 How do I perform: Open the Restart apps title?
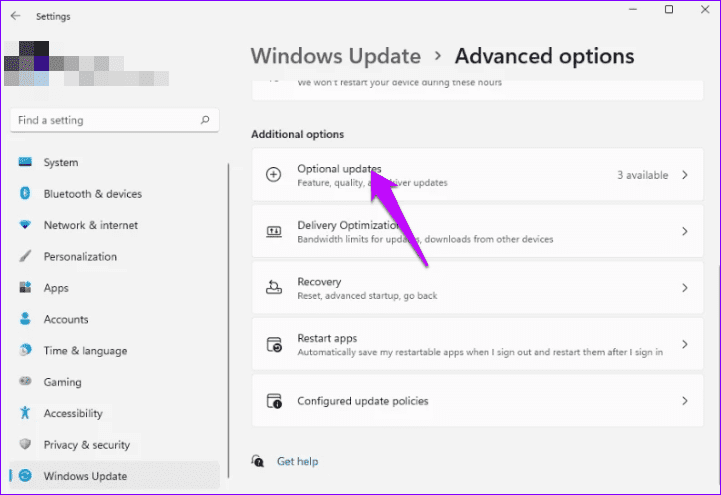coord(327,338)
